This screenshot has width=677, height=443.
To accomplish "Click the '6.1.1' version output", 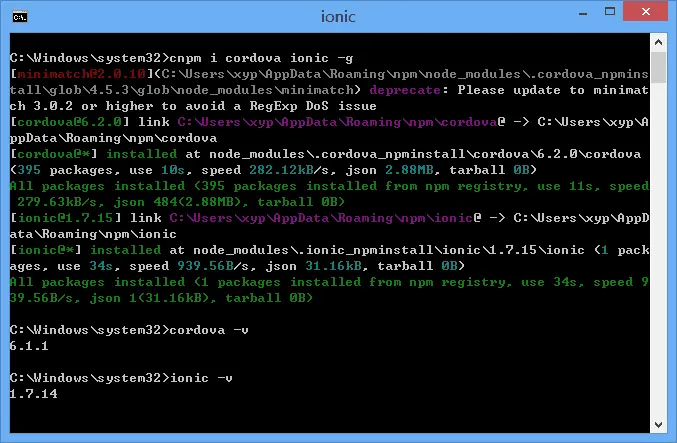I will (x=29, y=346).
